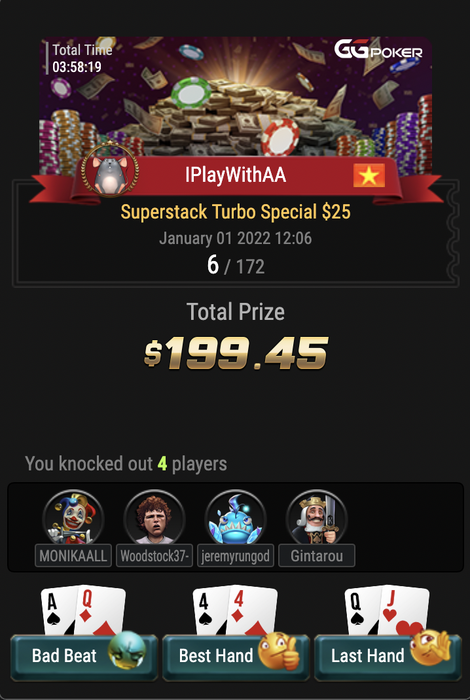Click the Vietnam flag icon
This screenshot has width=470, height=700.
click(369, 175)
